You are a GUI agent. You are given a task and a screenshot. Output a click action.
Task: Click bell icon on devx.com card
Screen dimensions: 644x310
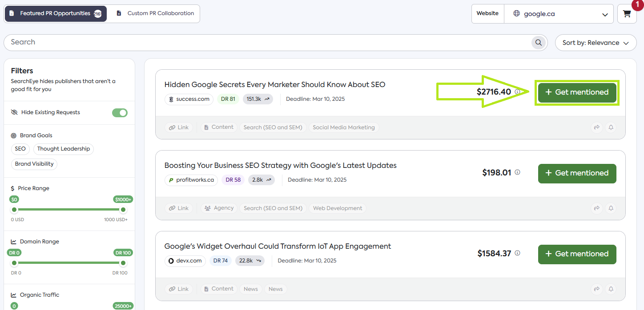pos(611,289)
